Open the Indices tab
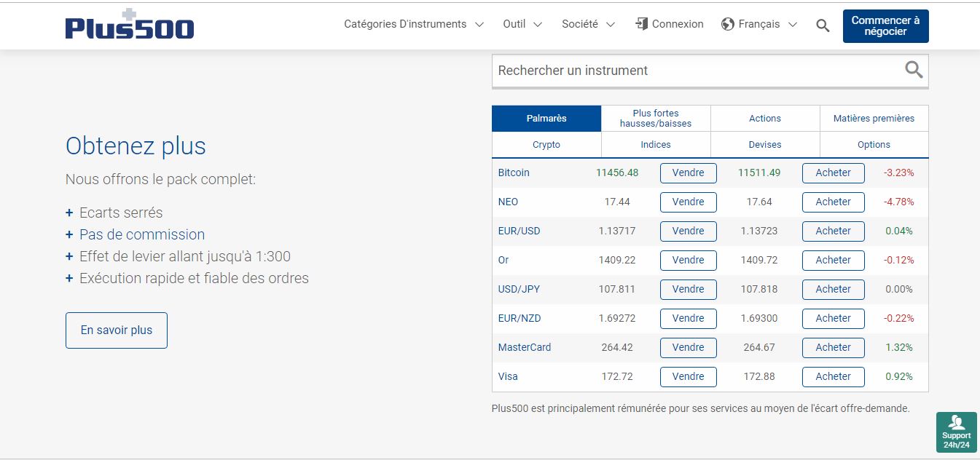 656,144
